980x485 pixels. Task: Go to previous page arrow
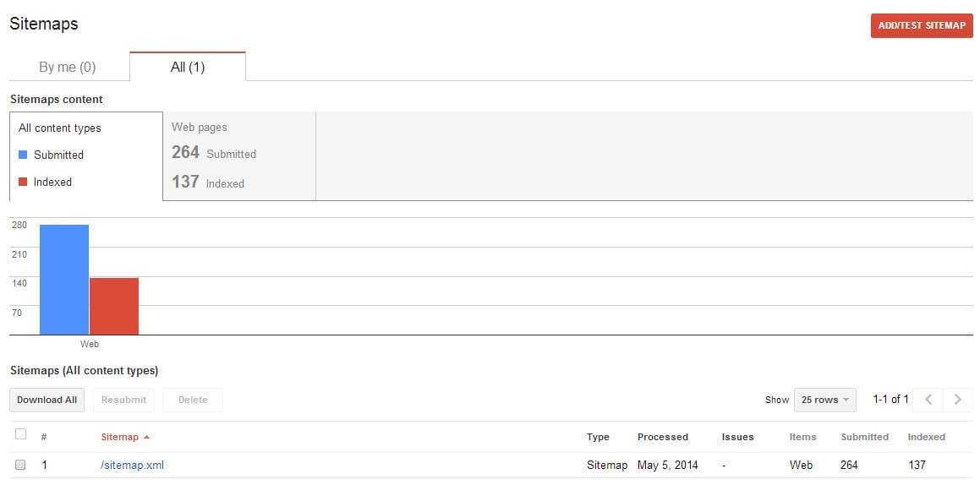(x=928, y=400)
